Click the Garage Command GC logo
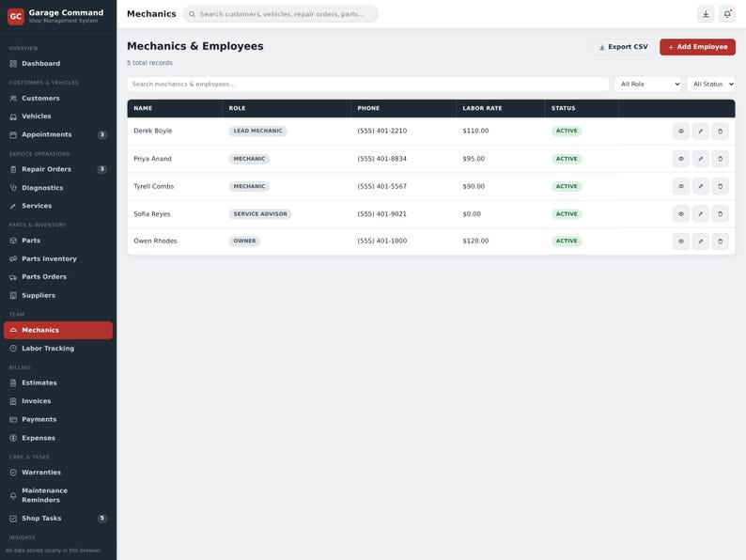Image resolution: width=746 pixels, height=560 pixels. pyautogui.click(x=16, y=16)
